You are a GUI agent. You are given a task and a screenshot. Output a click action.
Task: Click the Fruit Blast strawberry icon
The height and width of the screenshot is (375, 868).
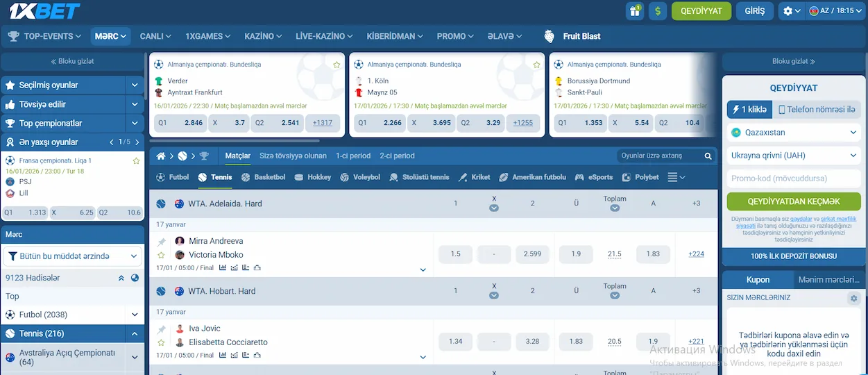click(x=550, y=36)
